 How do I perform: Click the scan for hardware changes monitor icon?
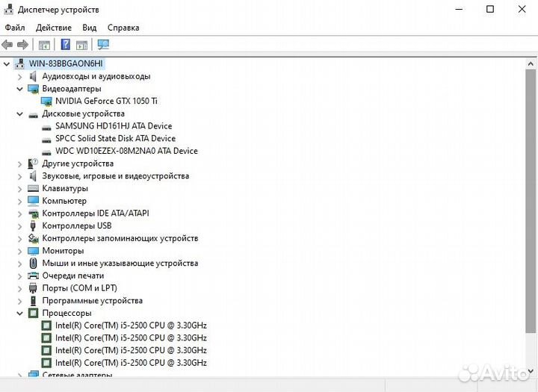click(x=103, y=45)
